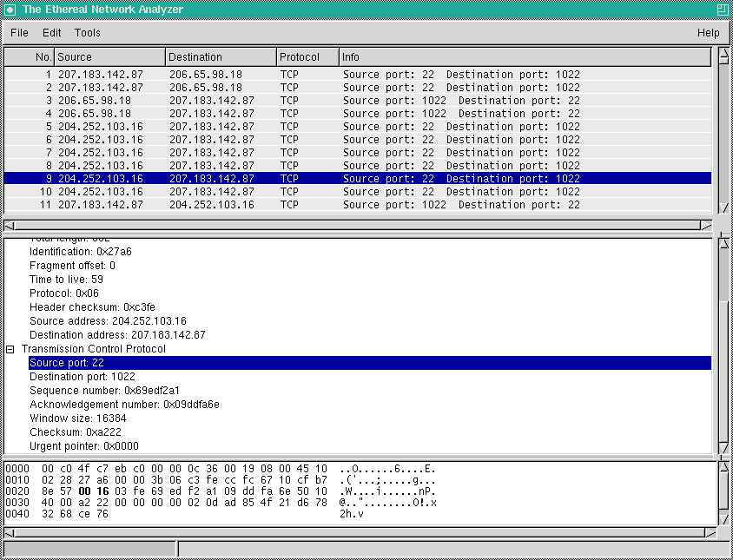Open the Edit menu
The image size is (733, 560).
coord(51,33)
